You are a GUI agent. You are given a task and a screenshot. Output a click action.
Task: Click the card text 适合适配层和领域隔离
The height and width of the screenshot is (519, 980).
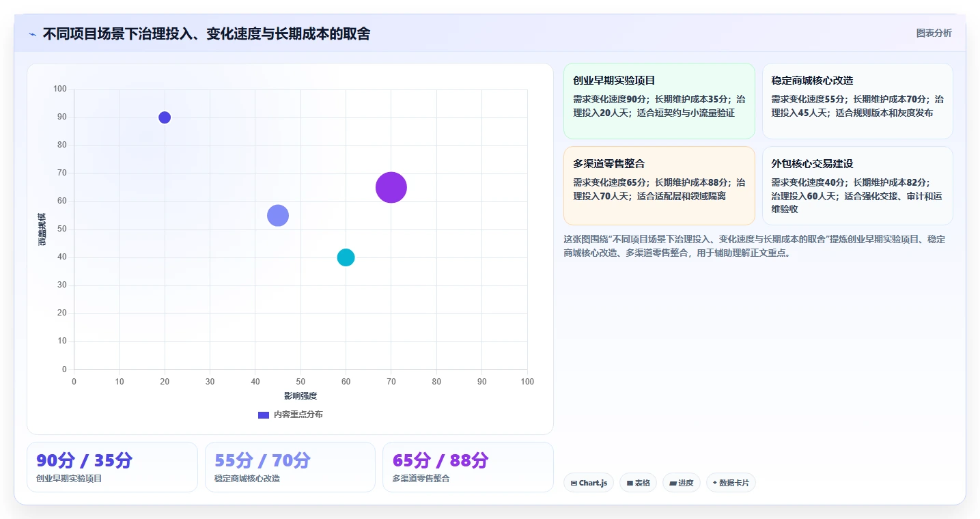pyautogui.click(x=681, y=196)
